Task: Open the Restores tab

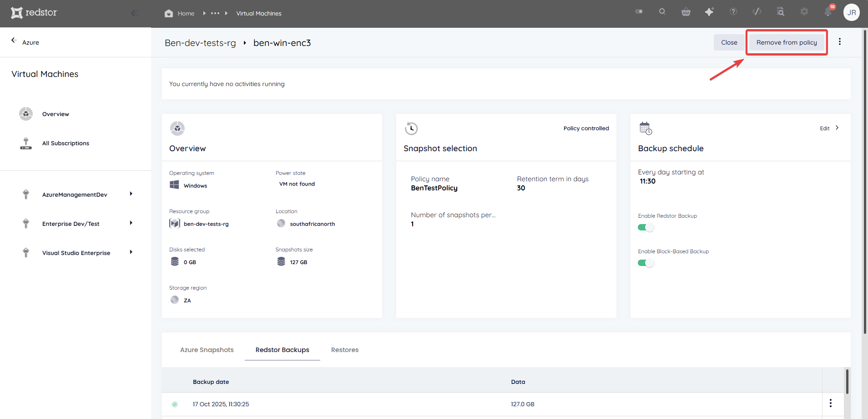Action: click(345, 350)
